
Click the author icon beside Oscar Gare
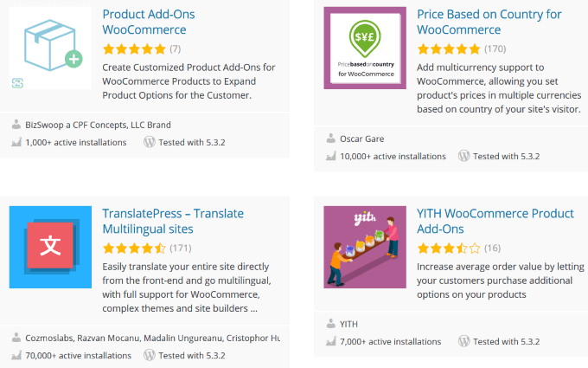tap(331, 139)
